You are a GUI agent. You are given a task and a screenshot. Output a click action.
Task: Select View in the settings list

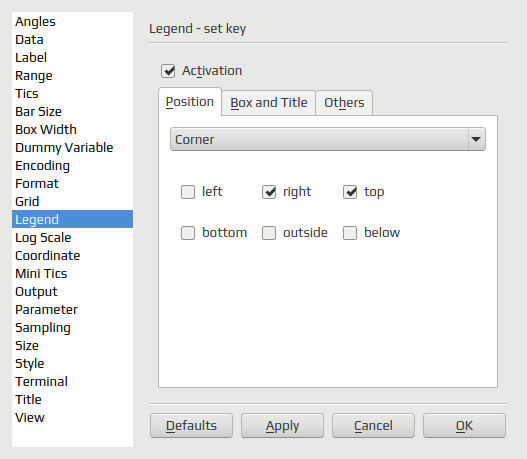pyautogui.click(x=72, y=418)
